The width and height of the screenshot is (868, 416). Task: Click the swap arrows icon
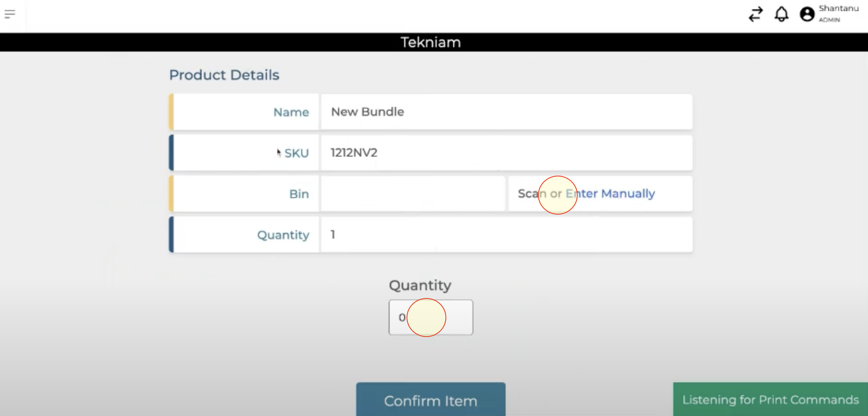click(755, 14)
